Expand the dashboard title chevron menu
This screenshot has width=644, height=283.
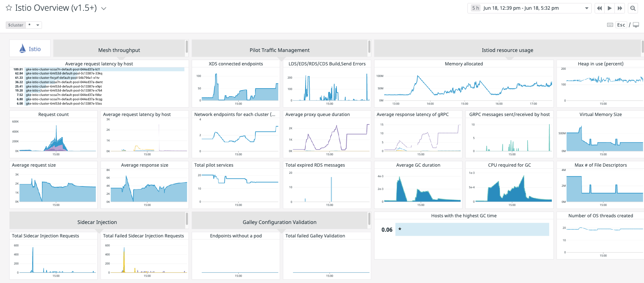pos(104,9)
